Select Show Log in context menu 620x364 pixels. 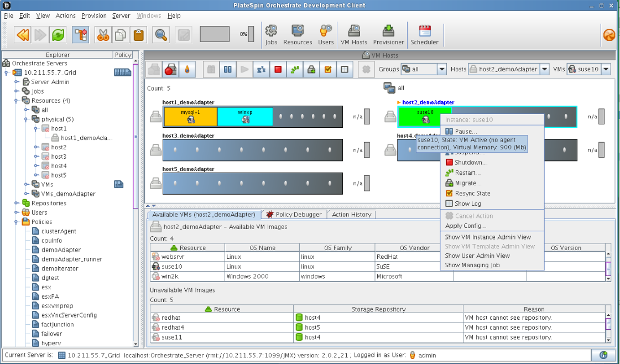(x=467, y=204)
